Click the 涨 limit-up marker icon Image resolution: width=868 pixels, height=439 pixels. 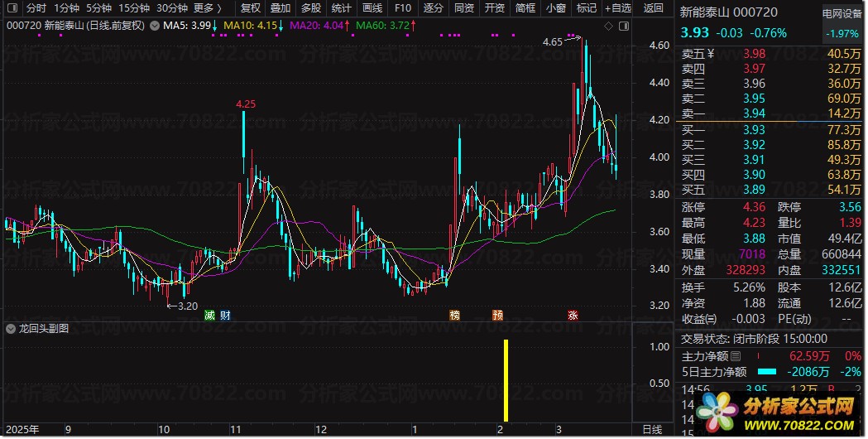click(x=573, y=316)
